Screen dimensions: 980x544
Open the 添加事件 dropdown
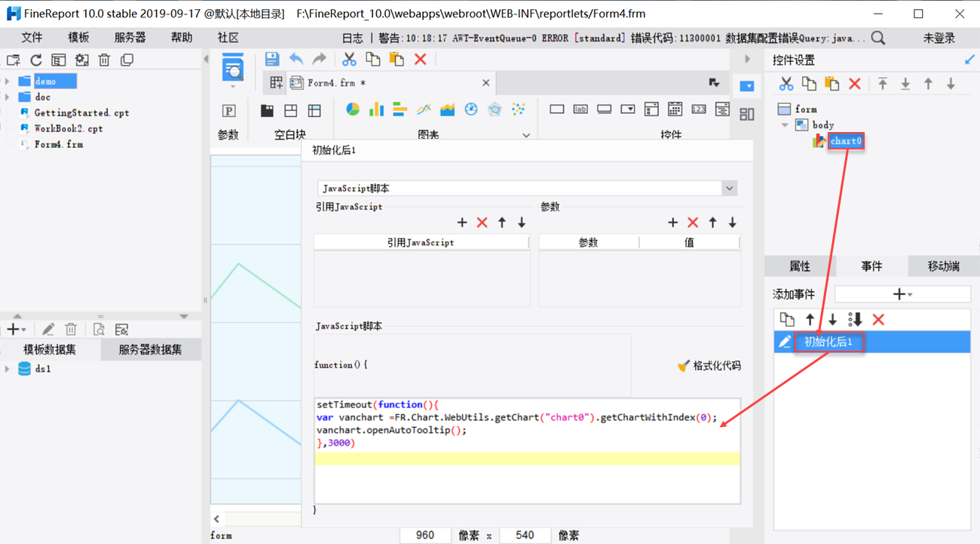[902, 294]
